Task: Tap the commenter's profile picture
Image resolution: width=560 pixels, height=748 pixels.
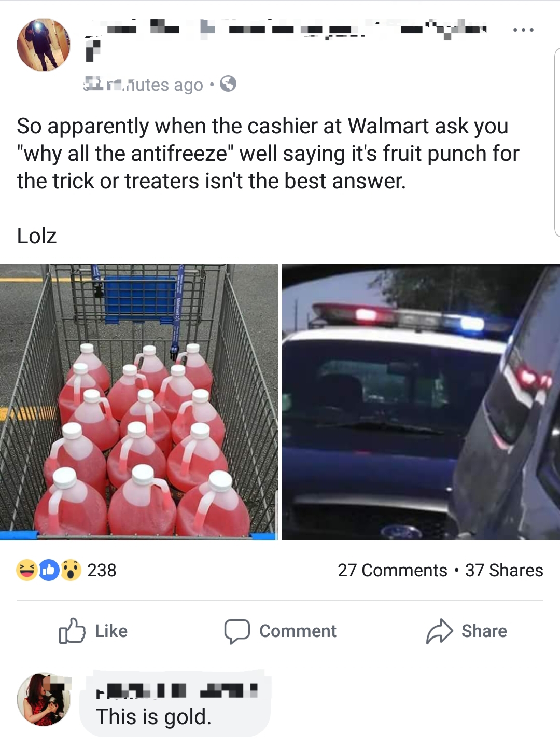Action: click(x=44, y=699)
